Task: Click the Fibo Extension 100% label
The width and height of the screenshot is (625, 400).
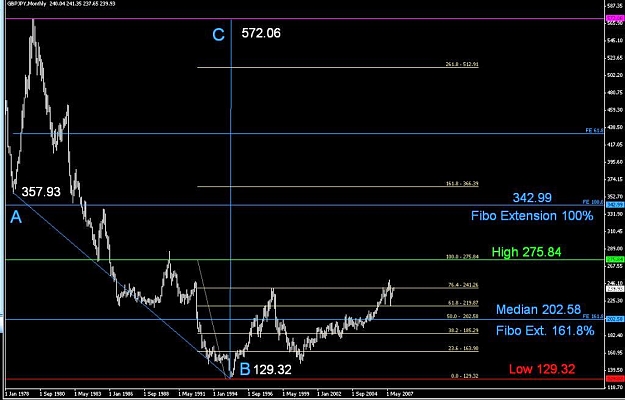Action: coord(532,216)
